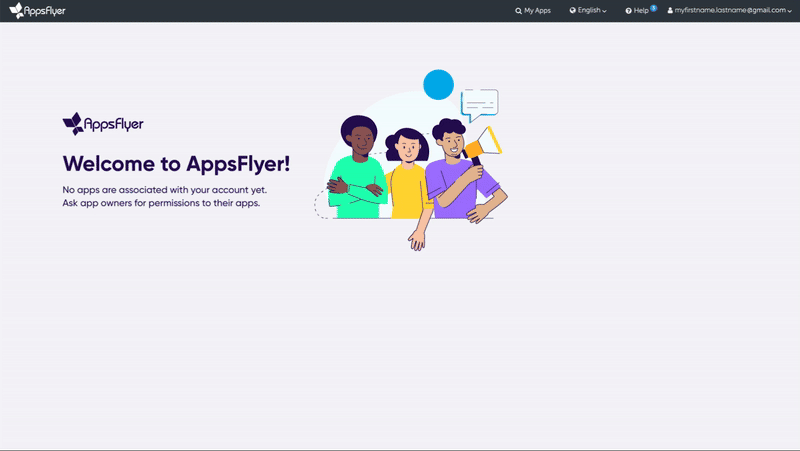Click the large AppsFlyer logo above the heading
This screenshot has height=451, width=800.
point(103,123)
